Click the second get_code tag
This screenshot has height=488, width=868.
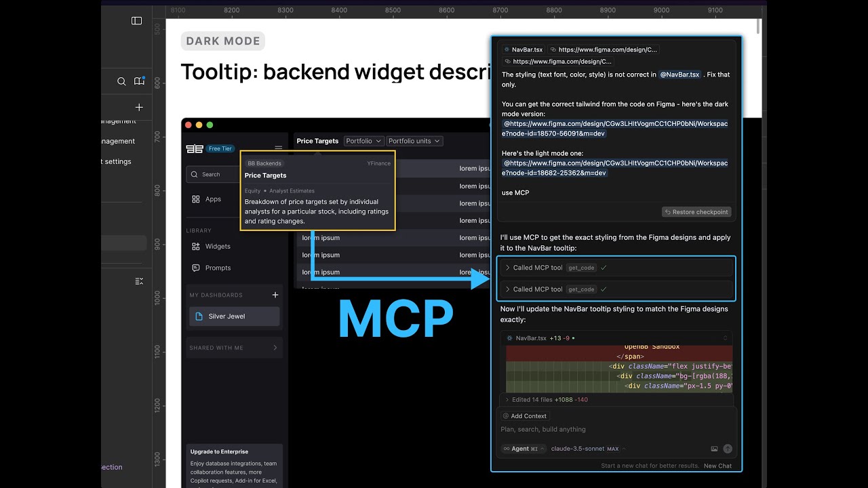coord(581,289)
